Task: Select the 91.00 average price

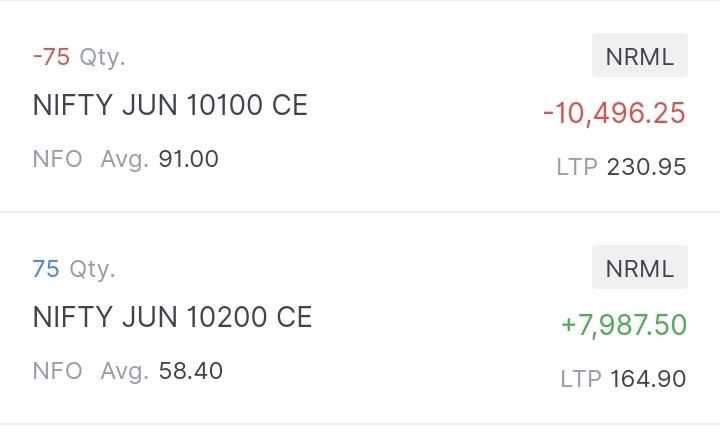Action: 188,159
